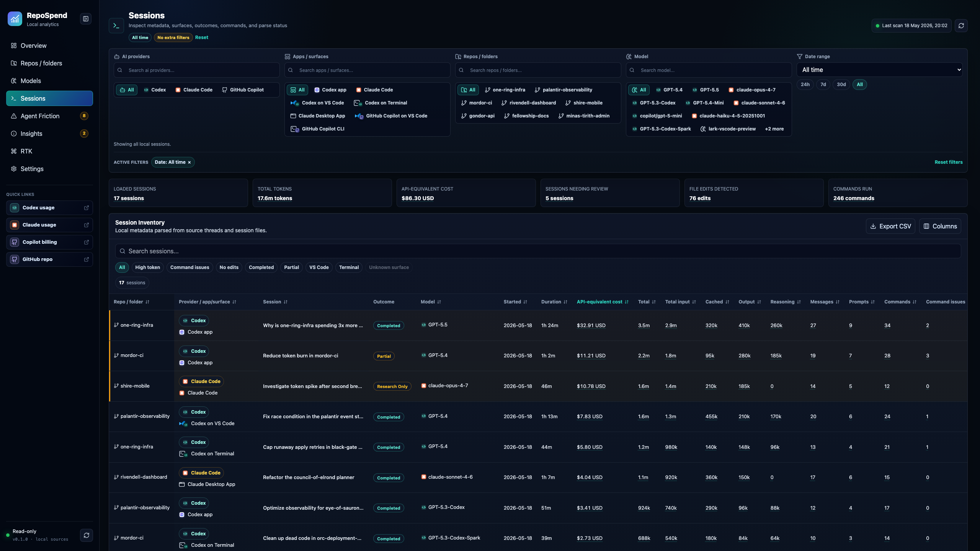Collapse the sidebar with the panel icon
The height and width of the screenshot is (551, 980).
pyautogui.click(x=86, y=19)
